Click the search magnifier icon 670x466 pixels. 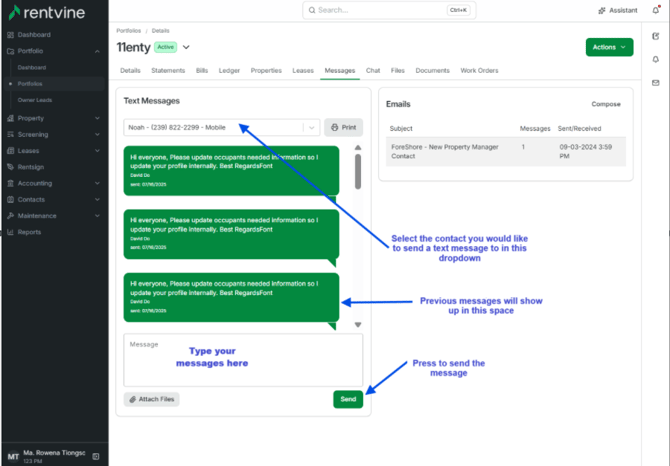pyautogui.click(x=312, y=10)
